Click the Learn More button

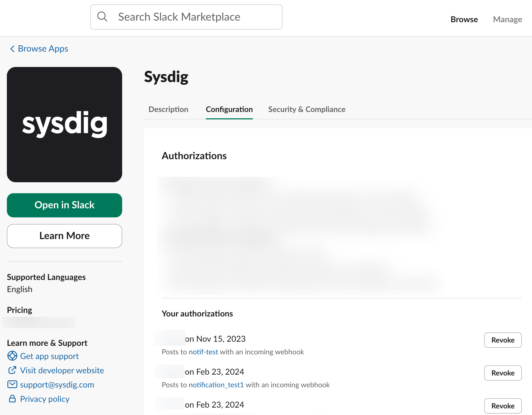pos(65,236)
